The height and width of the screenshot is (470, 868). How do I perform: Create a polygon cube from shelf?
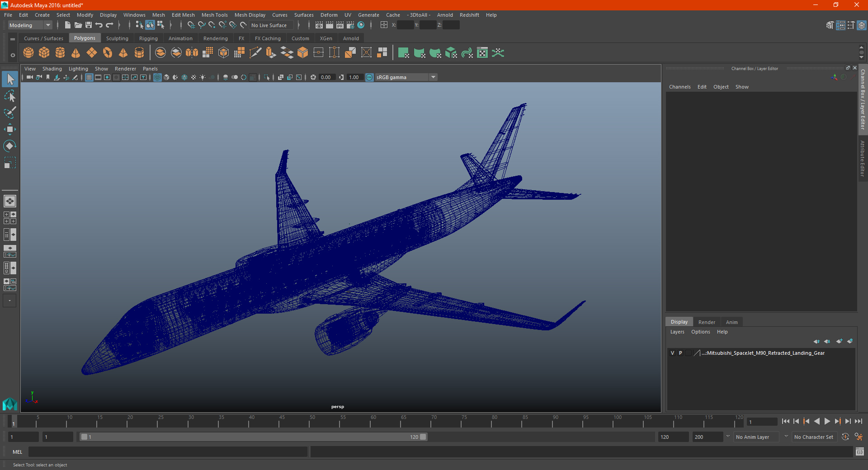pyautogui.click(x=44, y=53)
